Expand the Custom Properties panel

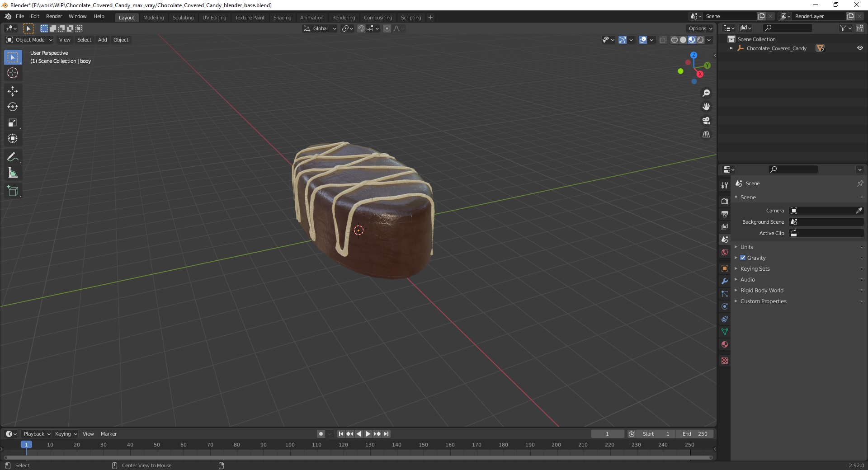(x=763, y=301)
